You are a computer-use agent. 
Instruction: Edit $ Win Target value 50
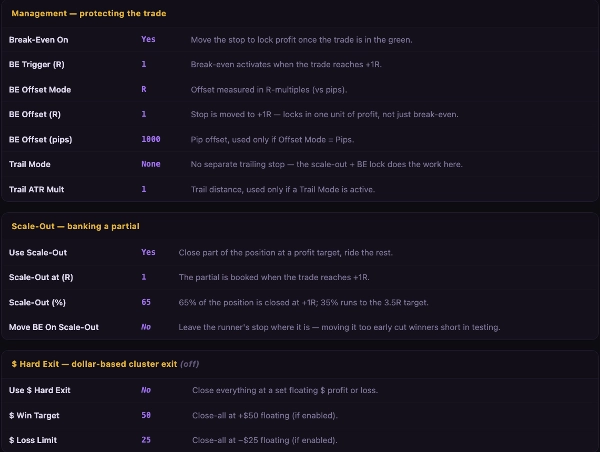146,415
